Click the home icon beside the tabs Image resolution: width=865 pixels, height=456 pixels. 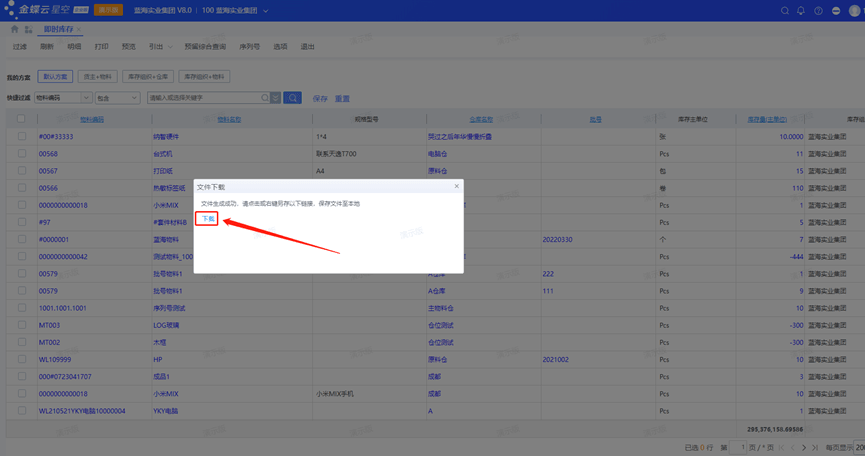pos(14,29)
